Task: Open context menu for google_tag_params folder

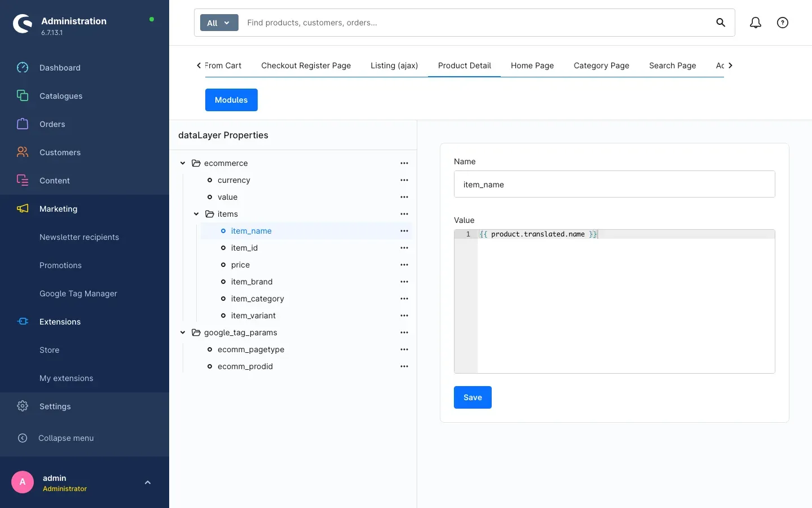Action: 404,332
